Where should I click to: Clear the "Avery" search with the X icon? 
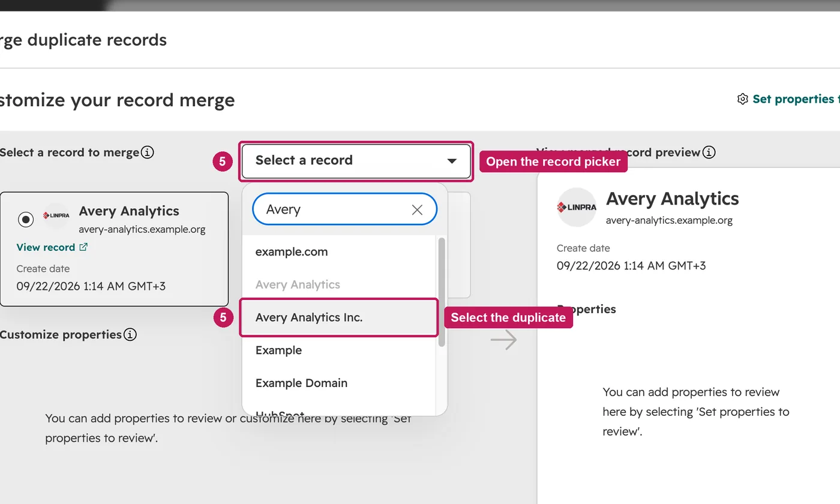coord(417,209)
